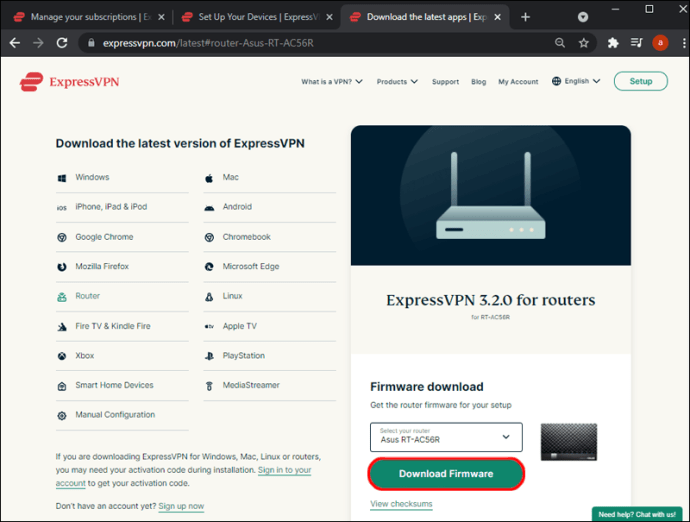This screenshot has width=690, height=522.
Task: Reload the page with the refresh icon
Action: 62,43
